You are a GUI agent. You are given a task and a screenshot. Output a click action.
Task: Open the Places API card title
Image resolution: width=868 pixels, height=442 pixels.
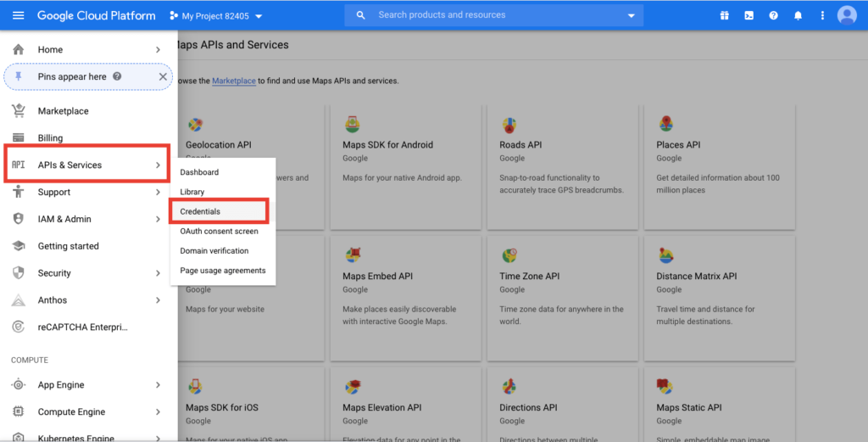(678, 144)
